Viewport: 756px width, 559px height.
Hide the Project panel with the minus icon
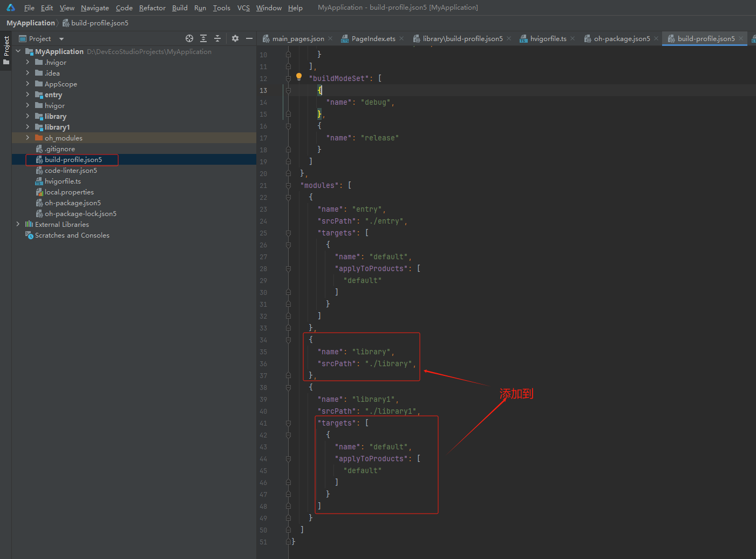tap(249, 38)
